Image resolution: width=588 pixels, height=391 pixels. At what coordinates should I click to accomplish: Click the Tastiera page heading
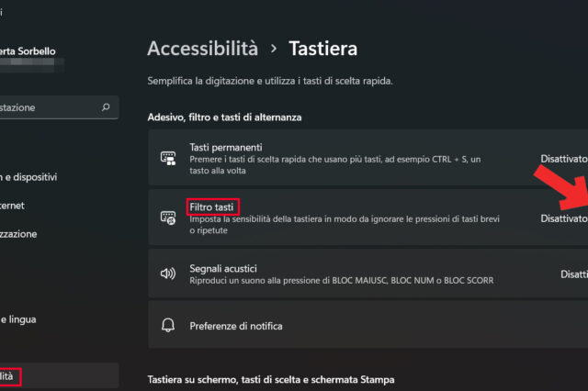(x=323, y=48)
